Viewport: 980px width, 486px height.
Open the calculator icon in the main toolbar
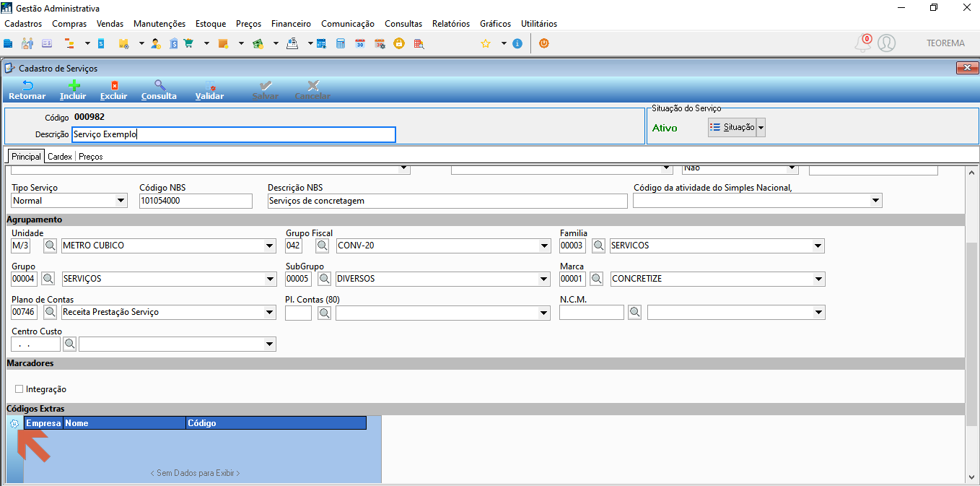click(340, 43)
